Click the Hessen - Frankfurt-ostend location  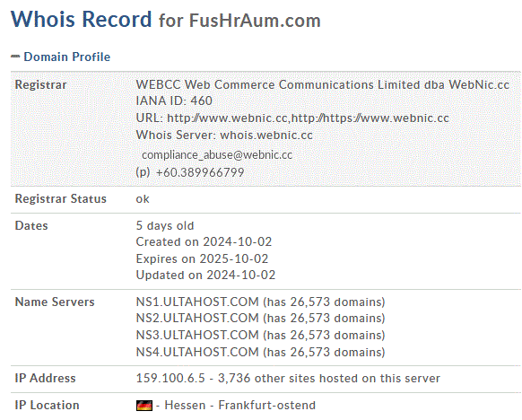tap(239, 406)
